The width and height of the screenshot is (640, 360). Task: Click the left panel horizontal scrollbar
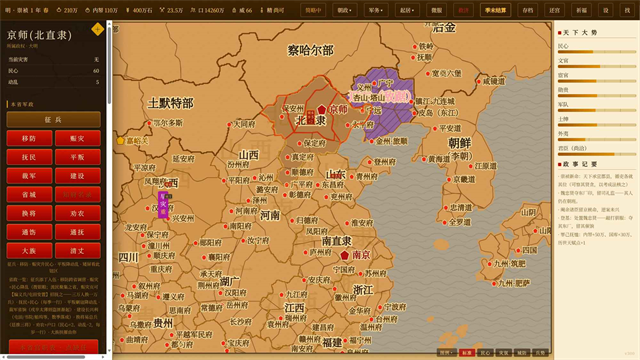[46, 357]
